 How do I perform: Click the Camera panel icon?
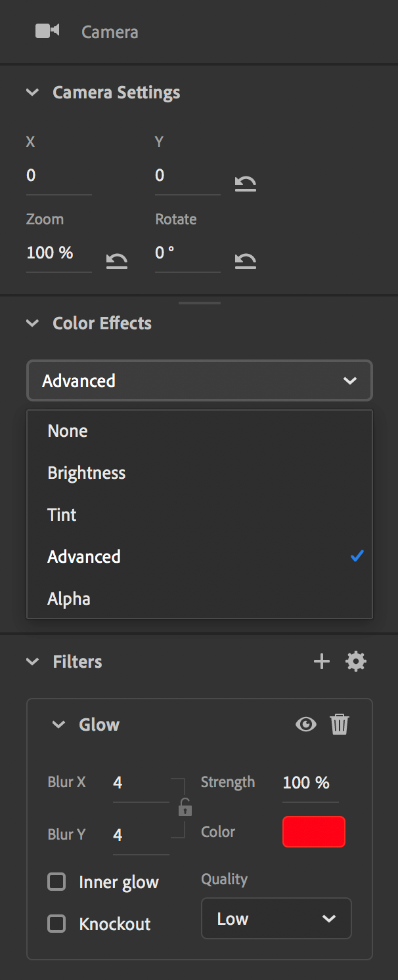coord(47,31)
